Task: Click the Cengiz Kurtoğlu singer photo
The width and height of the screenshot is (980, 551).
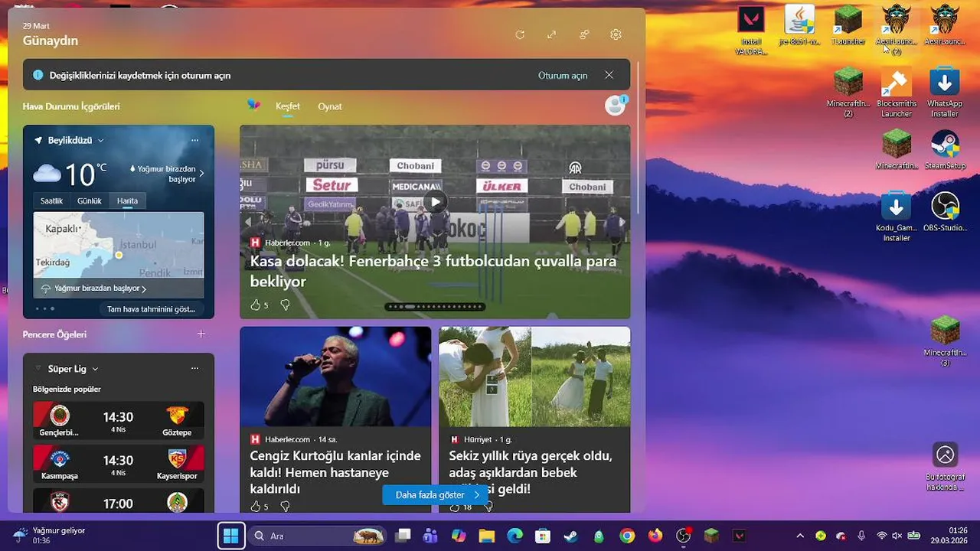Action: tap(335, 377)
